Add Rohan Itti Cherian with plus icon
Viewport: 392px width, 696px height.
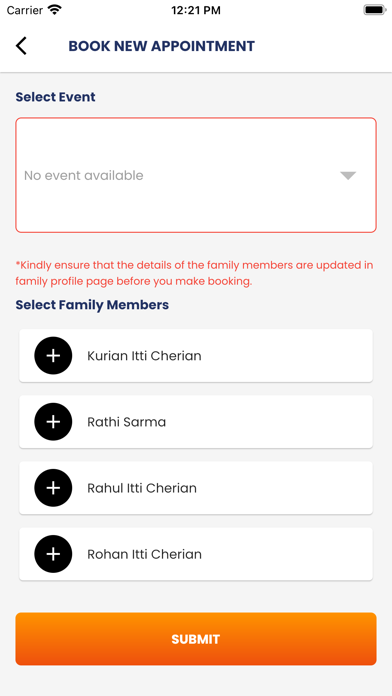[x=53, y=554]
